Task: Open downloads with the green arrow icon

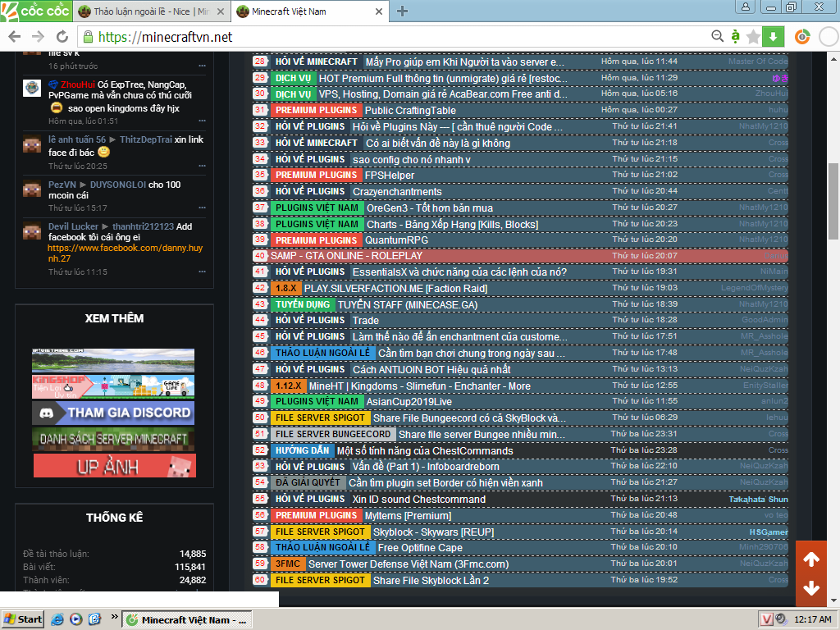Action: pos(773,37)
